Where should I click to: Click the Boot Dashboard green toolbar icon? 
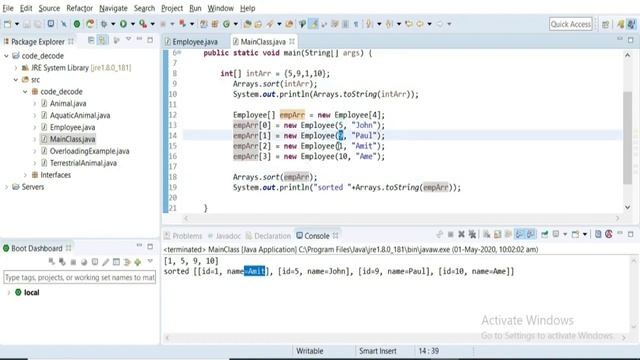point(77,24)
